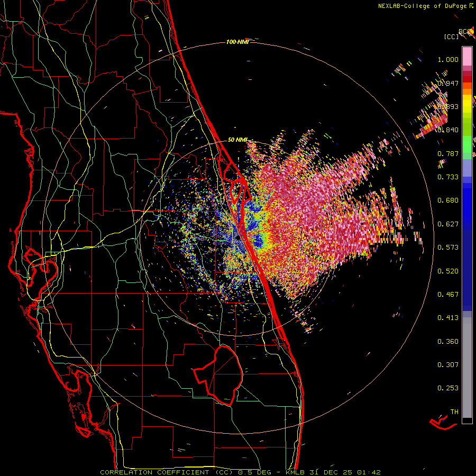Click the TH label near color bar bottom

454,412
